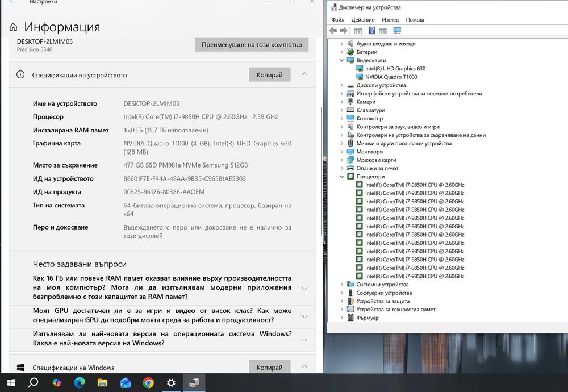Switch to Device Manager taskbar icon
568x392 pixels.
tap(194, 382)
